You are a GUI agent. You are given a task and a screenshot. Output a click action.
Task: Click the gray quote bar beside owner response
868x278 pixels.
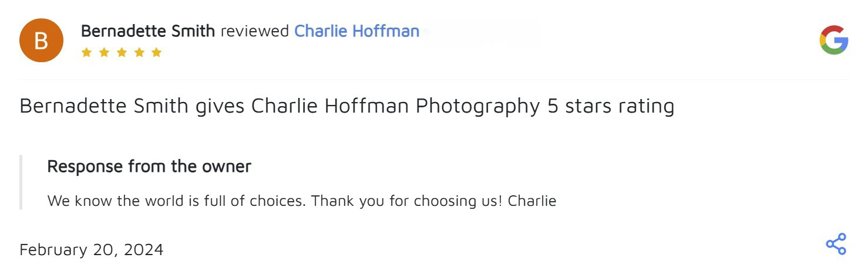click(x=21, y=182)
